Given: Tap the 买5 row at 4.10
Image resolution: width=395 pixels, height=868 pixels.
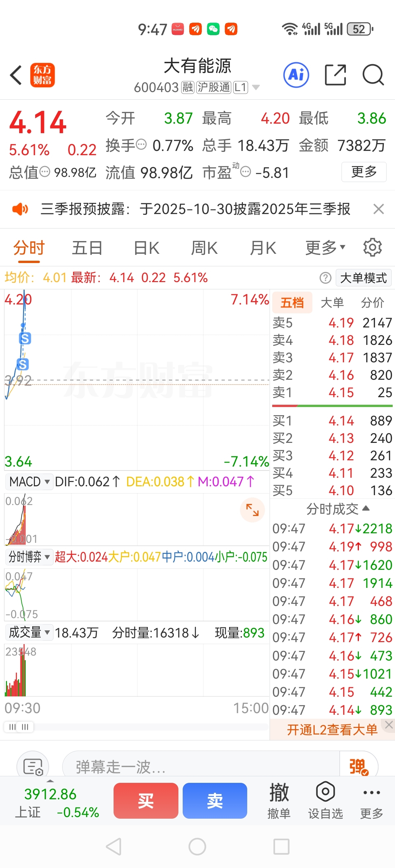Looking at the screenshot, I should [x=332, y=490].
